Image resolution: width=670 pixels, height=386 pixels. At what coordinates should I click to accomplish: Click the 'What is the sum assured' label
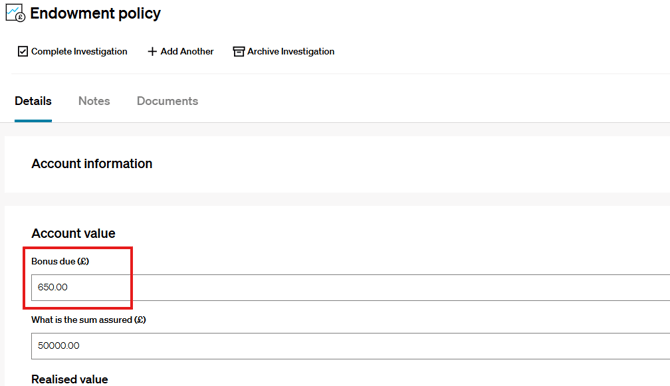(88, 320)
